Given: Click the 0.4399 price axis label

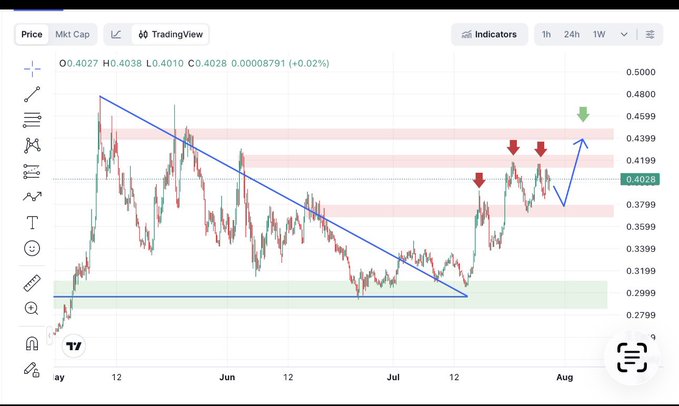Looking at the screenshot, I should [x=641, y=139].
